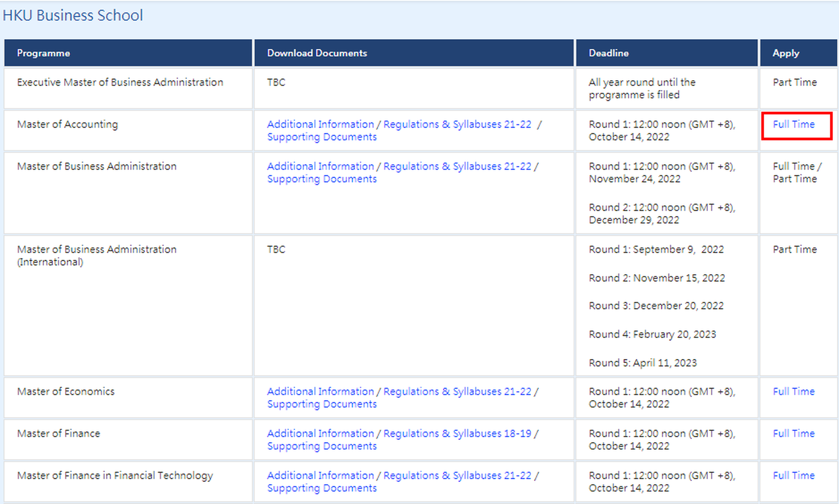Click 'Round 1: September 9, 2022' text

click(x=656, y=250)
